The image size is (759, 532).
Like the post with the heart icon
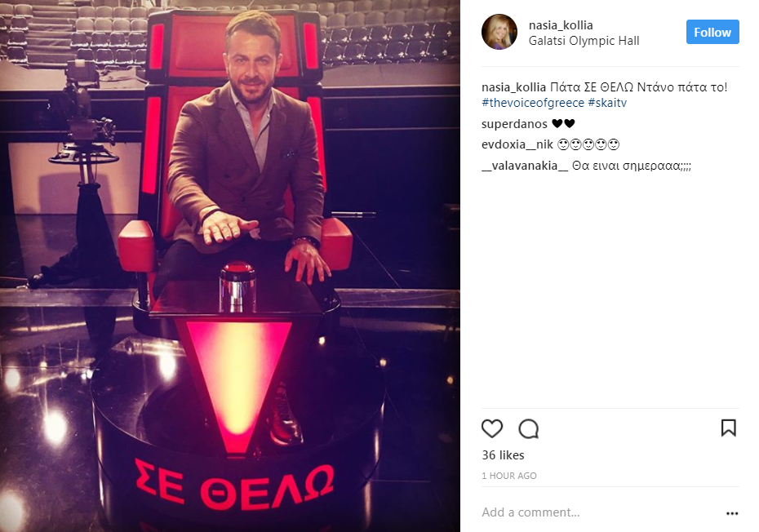click(x=492, y=428)
